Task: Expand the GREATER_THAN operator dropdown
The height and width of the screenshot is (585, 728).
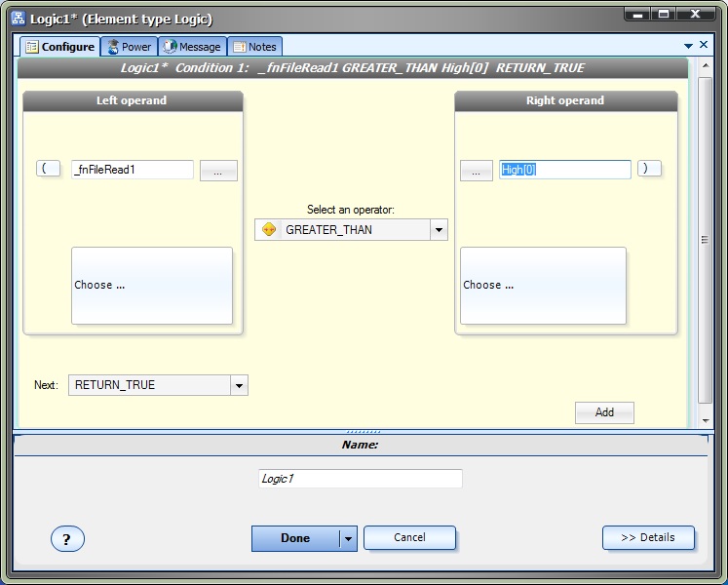Action: coord(439,229)
